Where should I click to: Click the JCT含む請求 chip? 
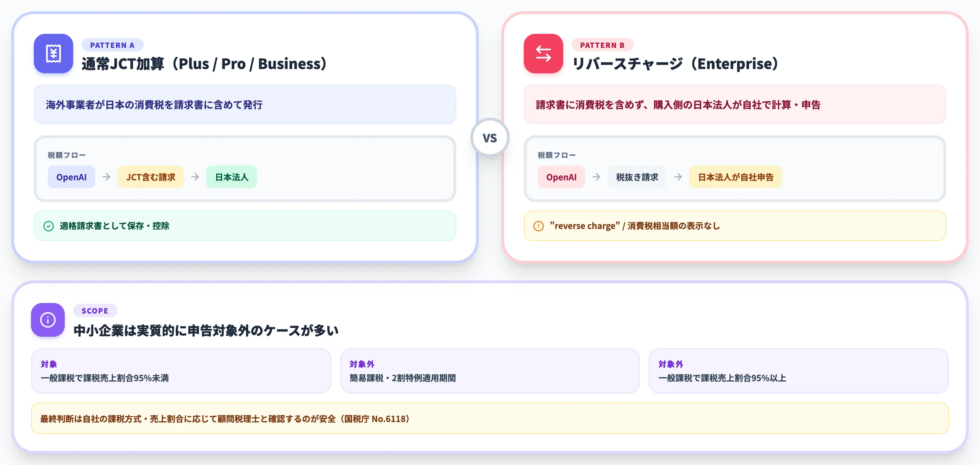pos(151,177)
